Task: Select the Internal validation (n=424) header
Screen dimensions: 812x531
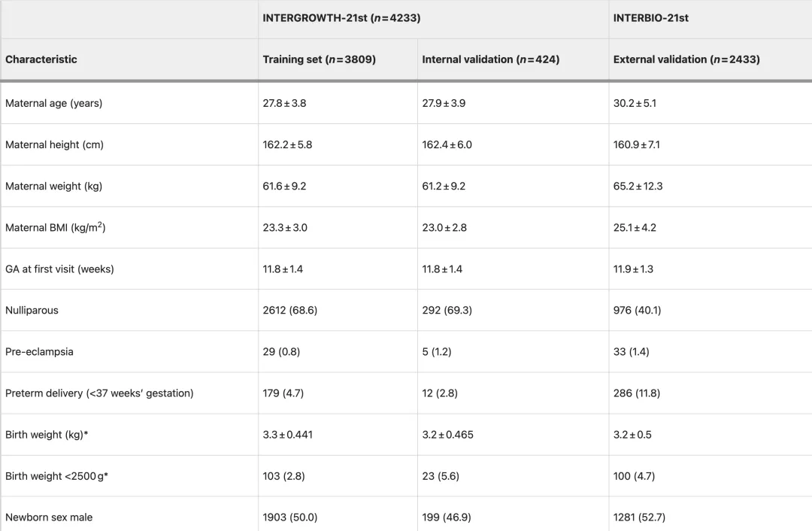Action: [490, 59]
